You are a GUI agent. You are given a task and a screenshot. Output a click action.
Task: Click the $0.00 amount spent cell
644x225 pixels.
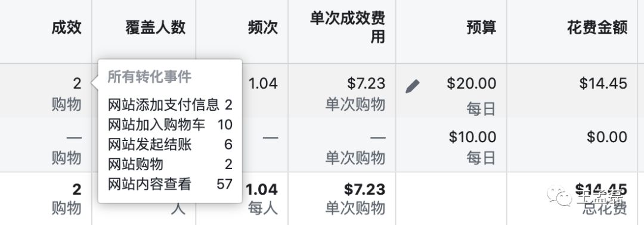pos(607,137)
